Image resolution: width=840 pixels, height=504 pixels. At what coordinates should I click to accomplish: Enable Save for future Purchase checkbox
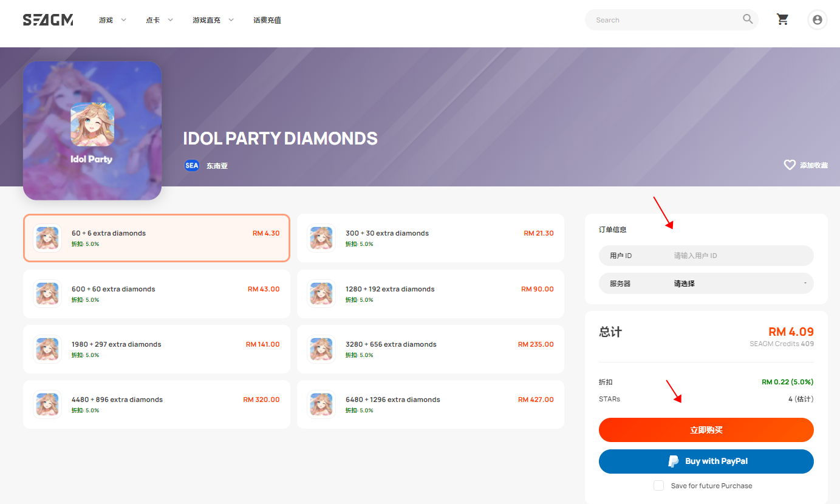658,486
